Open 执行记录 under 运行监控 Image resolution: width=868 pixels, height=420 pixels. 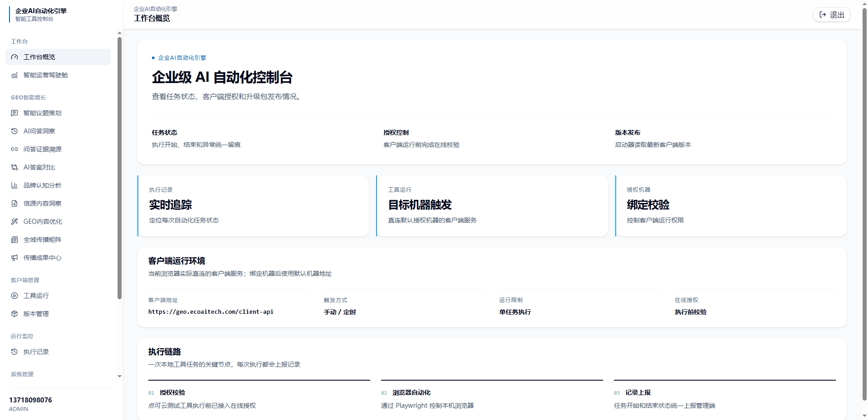(58, 352)
